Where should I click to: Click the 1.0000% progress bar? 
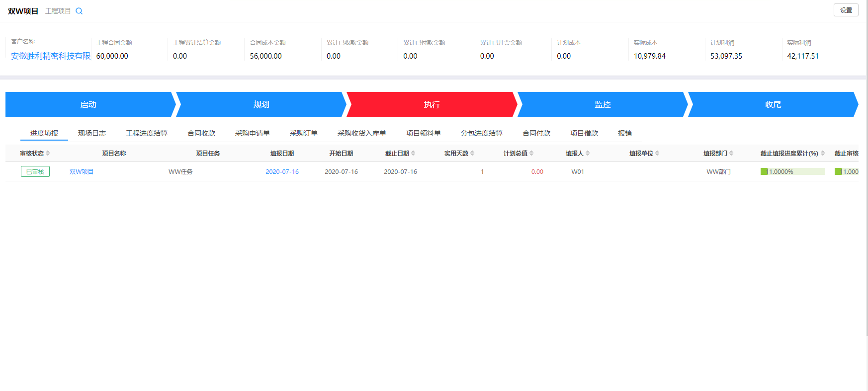(792, 171)
